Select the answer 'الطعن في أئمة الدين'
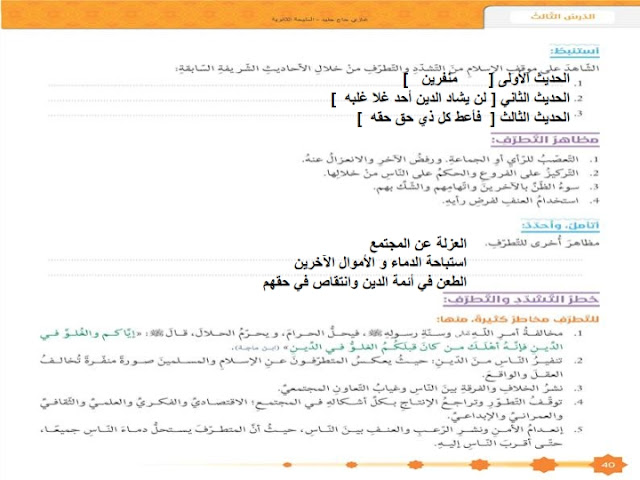The image size is (640, 480). tap(364, 282)
